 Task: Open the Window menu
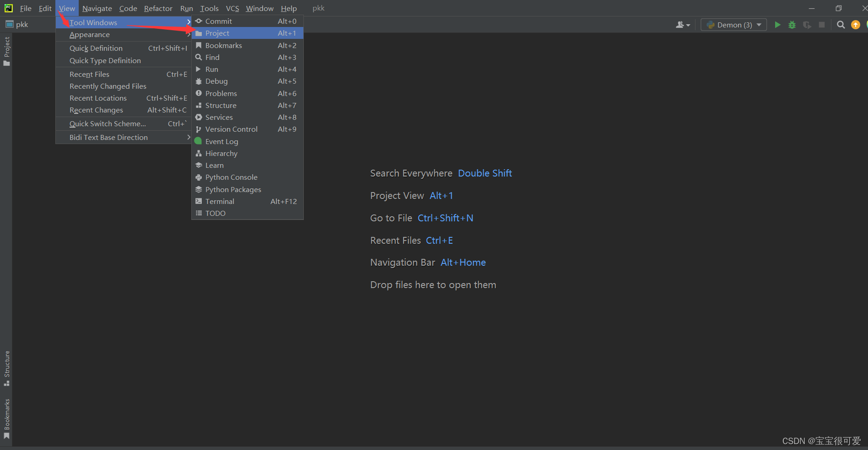click(260, 8)
